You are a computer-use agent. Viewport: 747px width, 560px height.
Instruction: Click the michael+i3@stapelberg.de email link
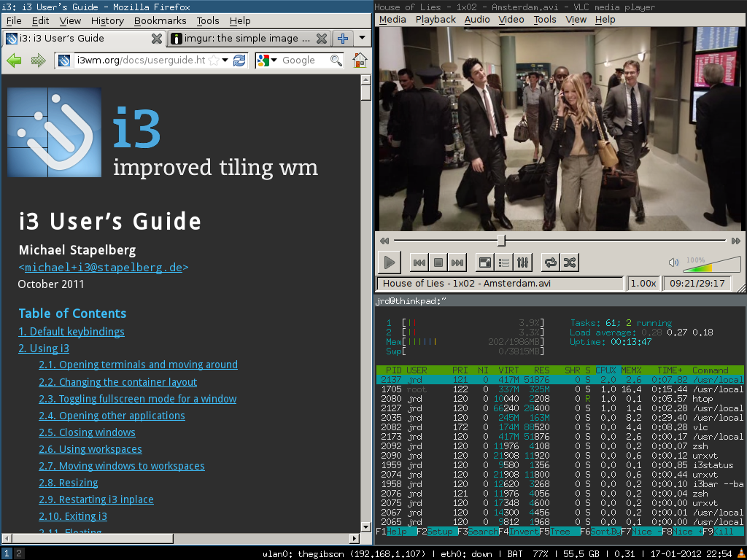click(104, 267)
